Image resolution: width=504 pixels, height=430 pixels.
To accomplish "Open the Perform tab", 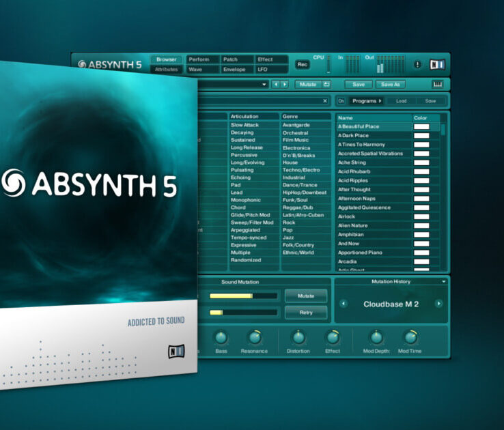I will point(202,59).
